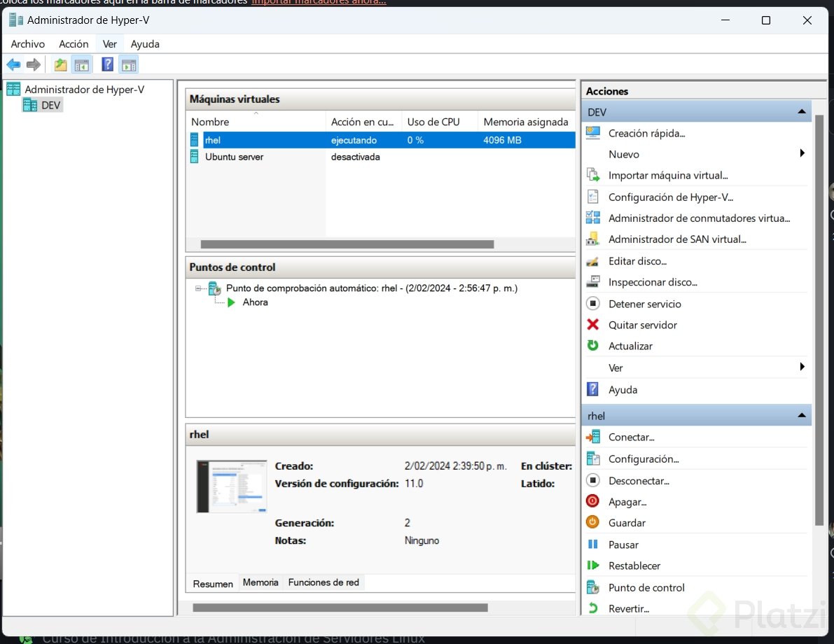Toggle the show/hide console tree toolbar icon
Screen dimensions: 834x644
81,65
